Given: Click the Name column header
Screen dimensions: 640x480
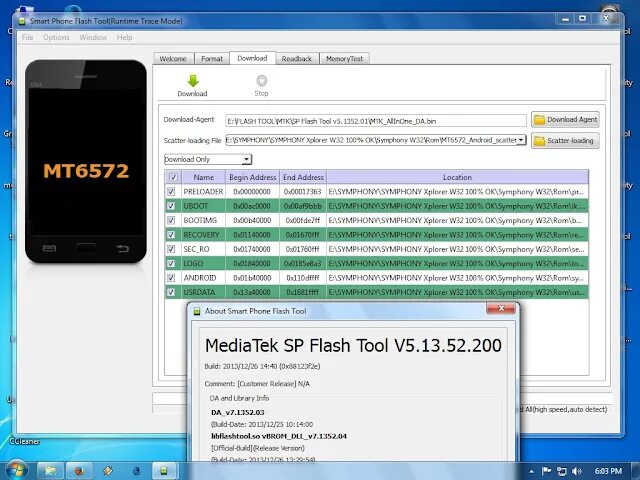Looking at the screenshot, I should tap(204, 178).
